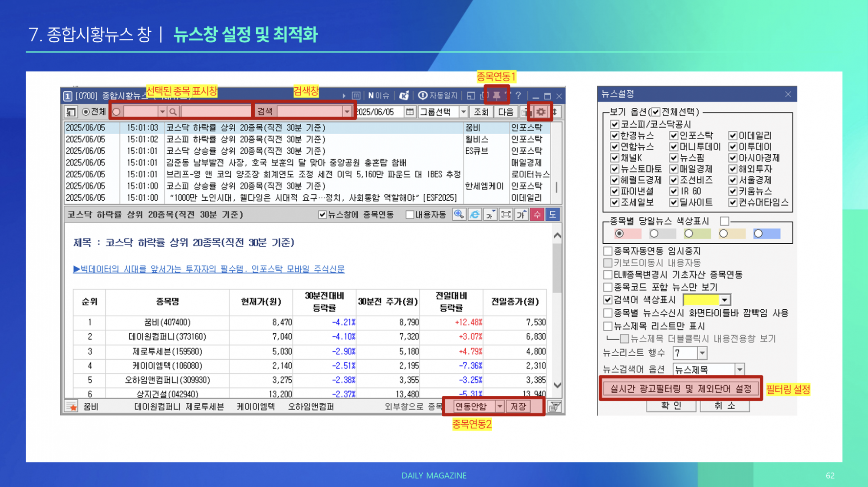Image resolution: width=868 pixels, height=487 pixels.
Task: Open the 그룹선택 dropdown
Action: click(463, 112)
